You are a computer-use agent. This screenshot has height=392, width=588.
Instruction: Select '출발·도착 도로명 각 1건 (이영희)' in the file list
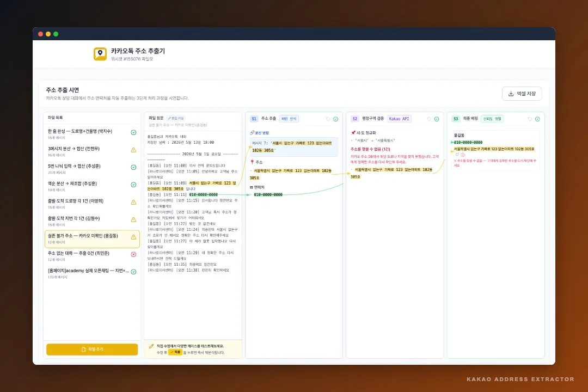[92, 204]
